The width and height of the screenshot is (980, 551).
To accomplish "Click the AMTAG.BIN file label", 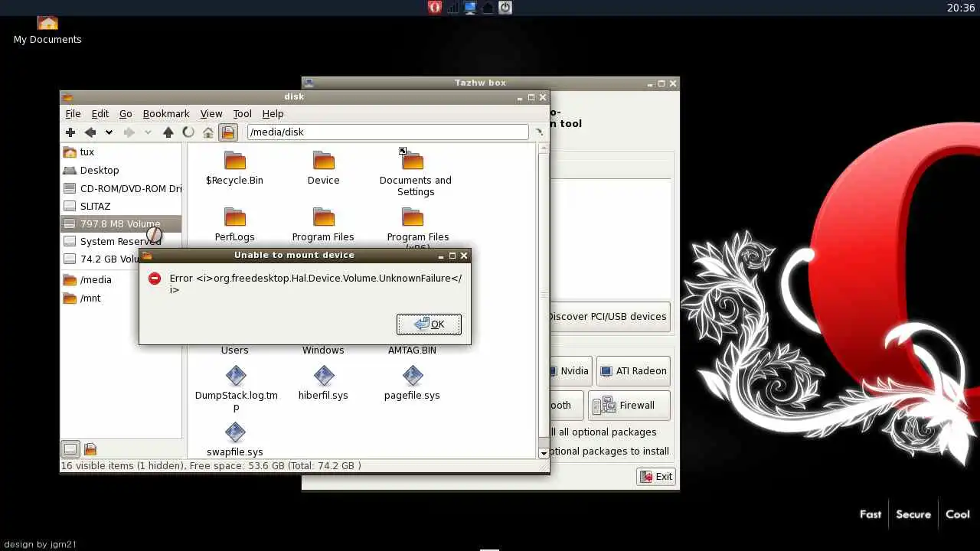I will (412, 350).
